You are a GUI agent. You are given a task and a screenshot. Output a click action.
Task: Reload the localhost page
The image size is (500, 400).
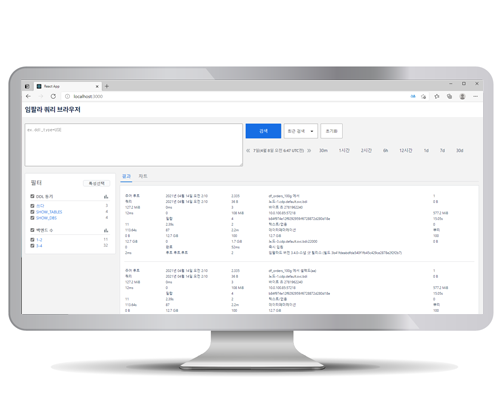click(53, 96)
